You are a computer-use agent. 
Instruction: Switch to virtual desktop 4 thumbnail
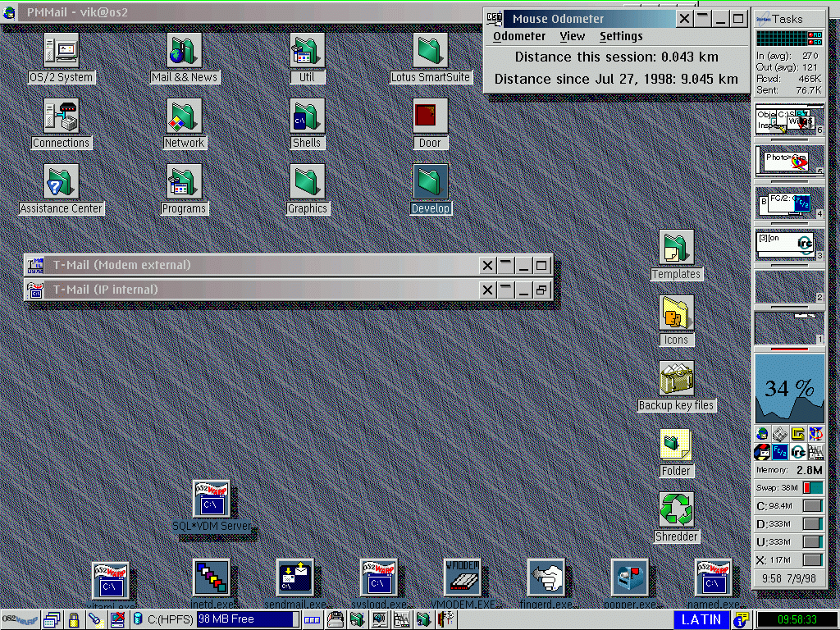pyautogui.click(x=790, y=203)
